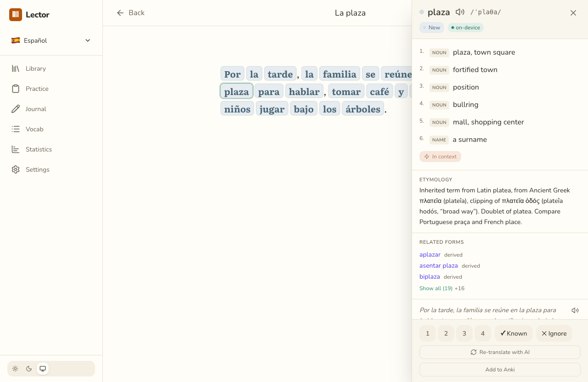Open the Español language dropdown
Screen dimensions: 588x382
pos(51,40)
